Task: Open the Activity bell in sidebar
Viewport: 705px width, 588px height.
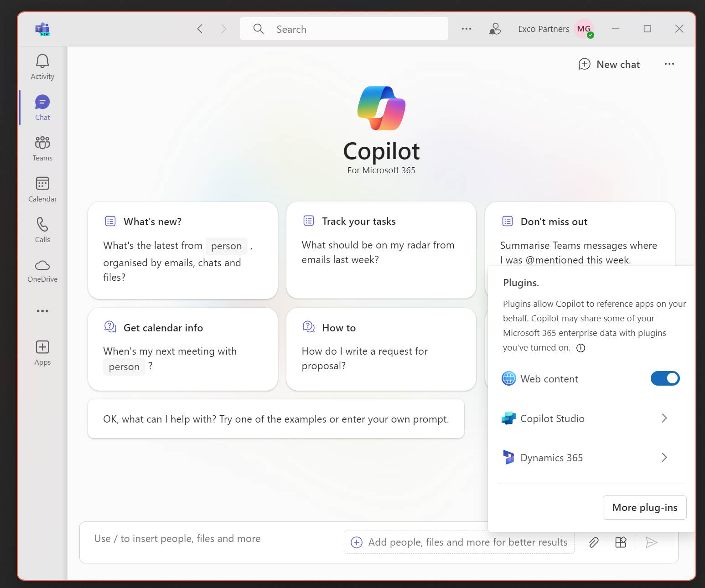Action: 42,67
